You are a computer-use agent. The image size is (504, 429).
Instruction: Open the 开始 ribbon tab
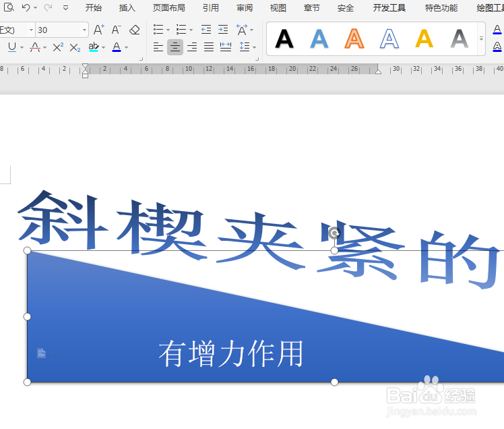coord(93,7)
